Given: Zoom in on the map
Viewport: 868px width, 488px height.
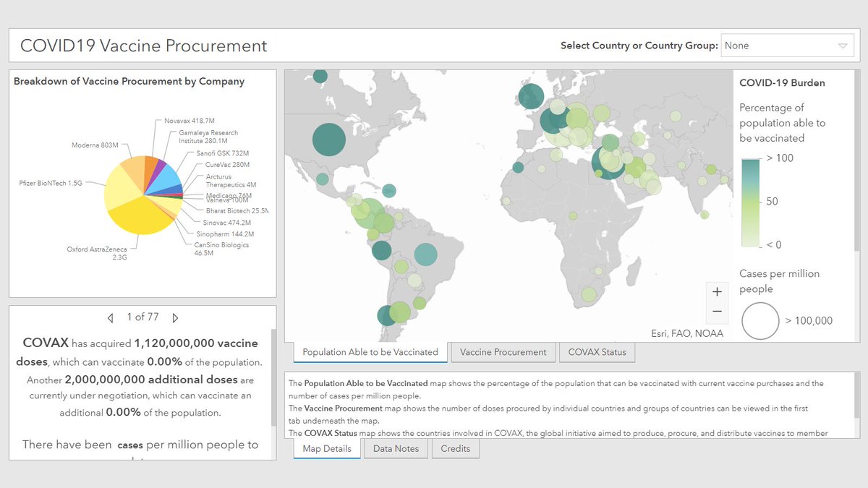Looking at the screenshot, I should tap(717, 292).
